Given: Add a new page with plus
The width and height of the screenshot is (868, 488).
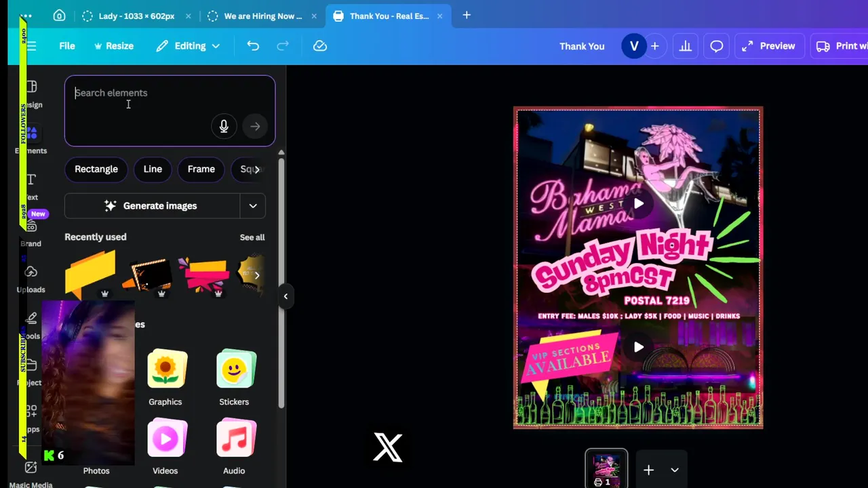Looking at the screenshot, I should click(648, 470).
